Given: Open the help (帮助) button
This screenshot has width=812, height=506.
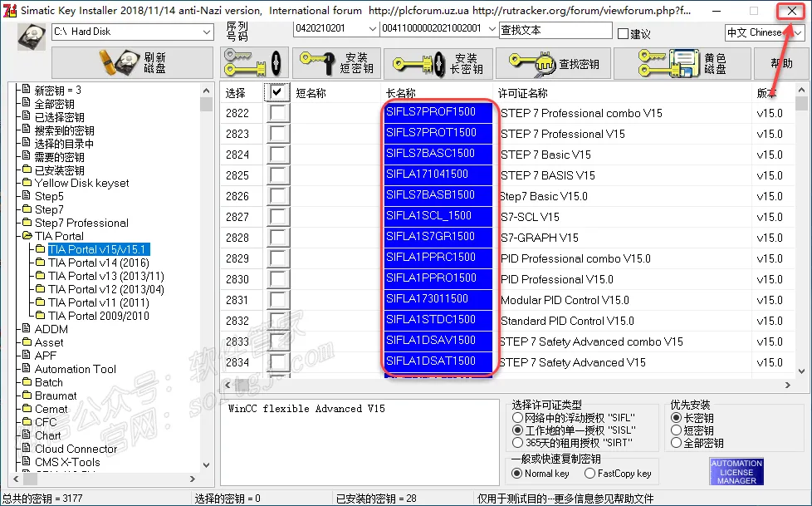Looking at the screenshot, I should click(781, 63).
